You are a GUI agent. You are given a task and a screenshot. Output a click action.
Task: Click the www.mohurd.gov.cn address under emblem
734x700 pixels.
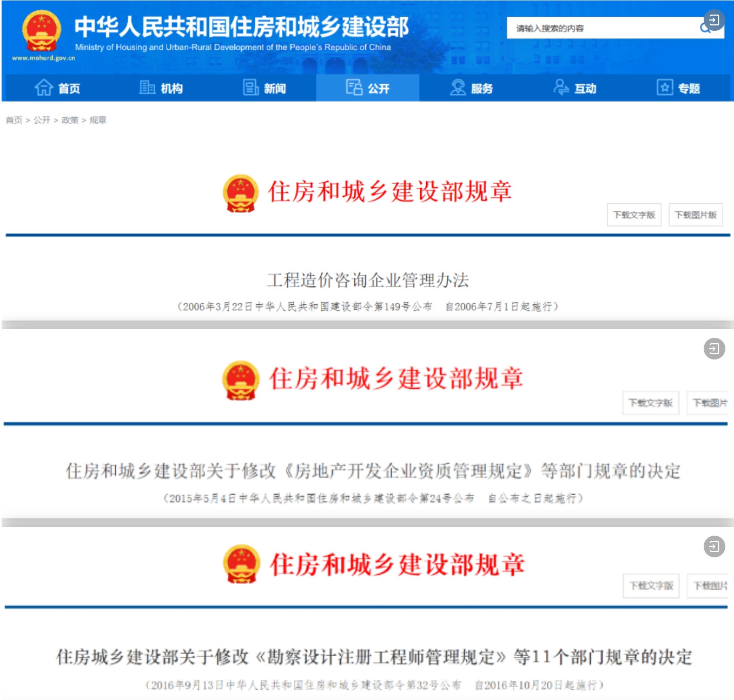[43, 58]
